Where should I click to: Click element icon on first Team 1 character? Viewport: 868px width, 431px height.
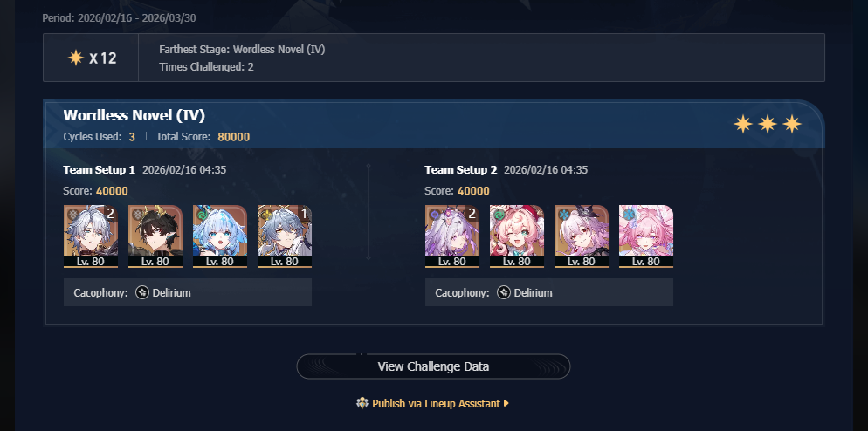coord(72,214)
